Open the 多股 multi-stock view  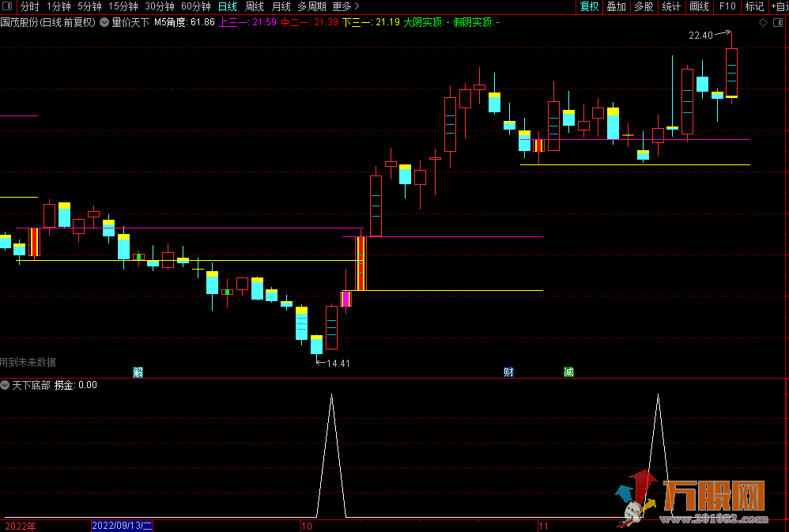[x=644, y=6]
